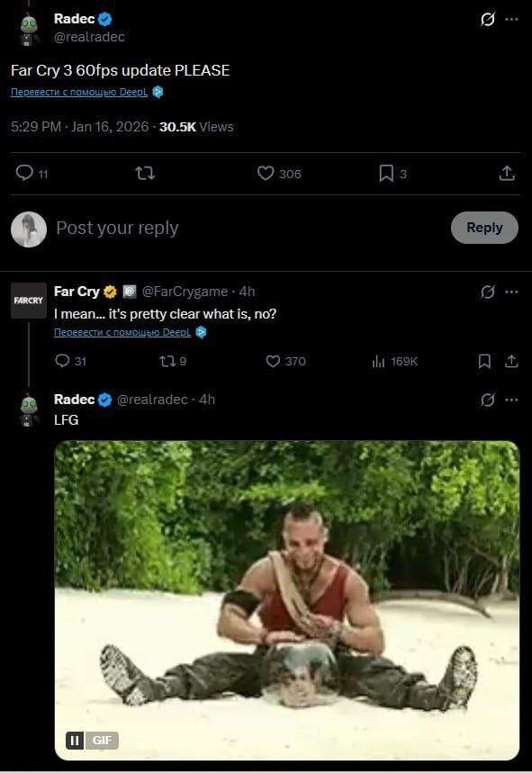Pause the Vaas GIF playback
Image resolution: width=532 pixels, height=773 pixels.
click(74, 740)
